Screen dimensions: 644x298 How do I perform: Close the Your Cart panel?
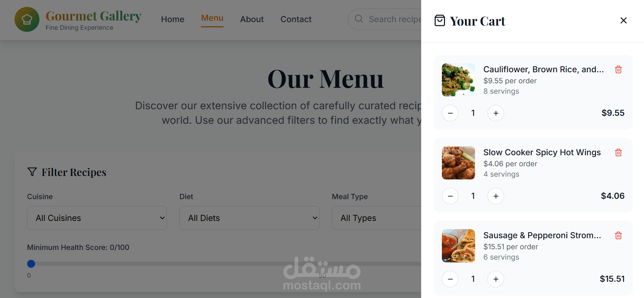[x=624, y=20]
